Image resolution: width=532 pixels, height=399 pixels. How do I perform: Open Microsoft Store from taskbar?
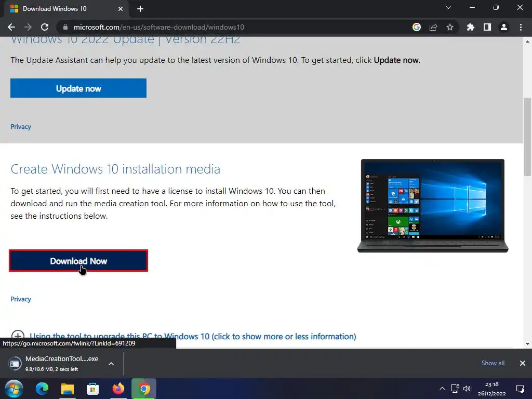coord(92,389)
